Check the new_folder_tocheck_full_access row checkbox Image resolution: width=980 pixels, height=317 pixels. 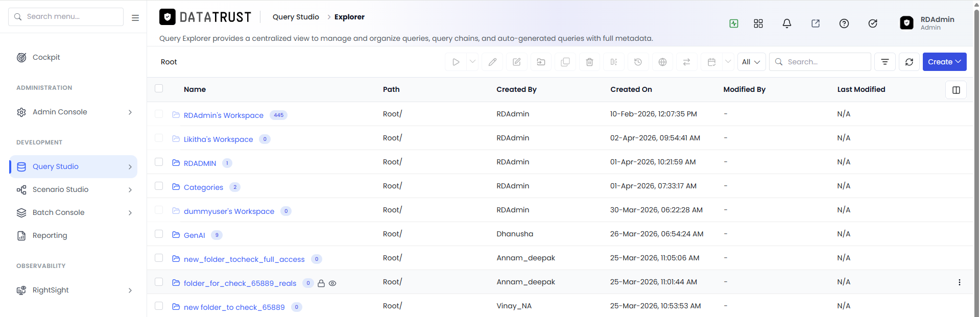(159, 258)
